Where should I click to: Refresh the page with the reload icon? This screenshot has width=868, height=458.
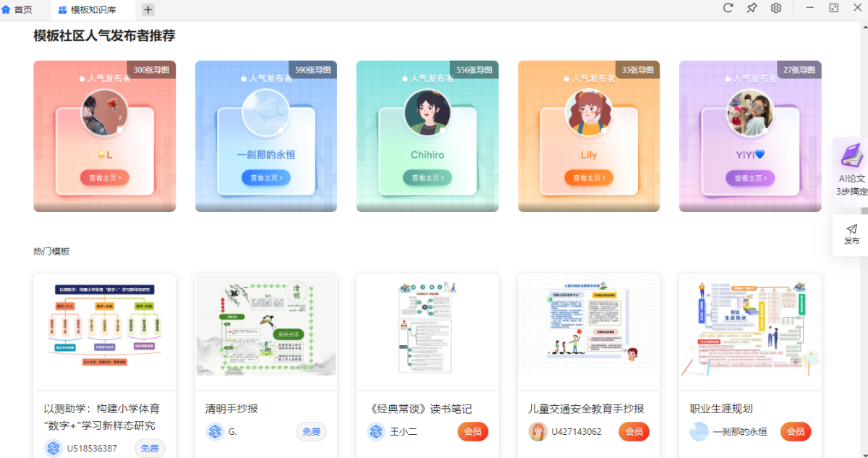pos(728,8)
